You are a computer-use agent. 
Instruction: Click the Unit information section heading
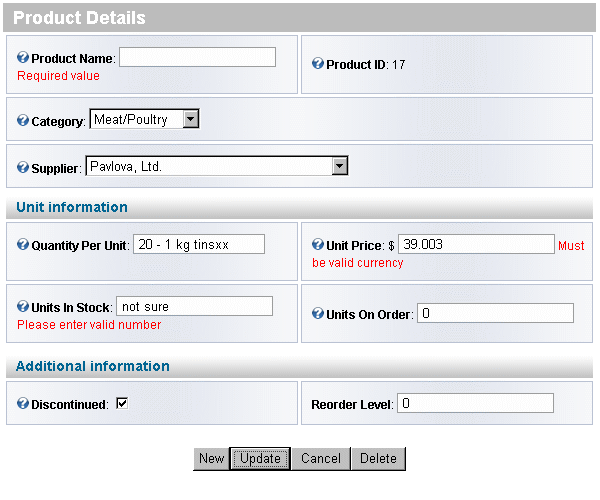click(x=72, y=207)
